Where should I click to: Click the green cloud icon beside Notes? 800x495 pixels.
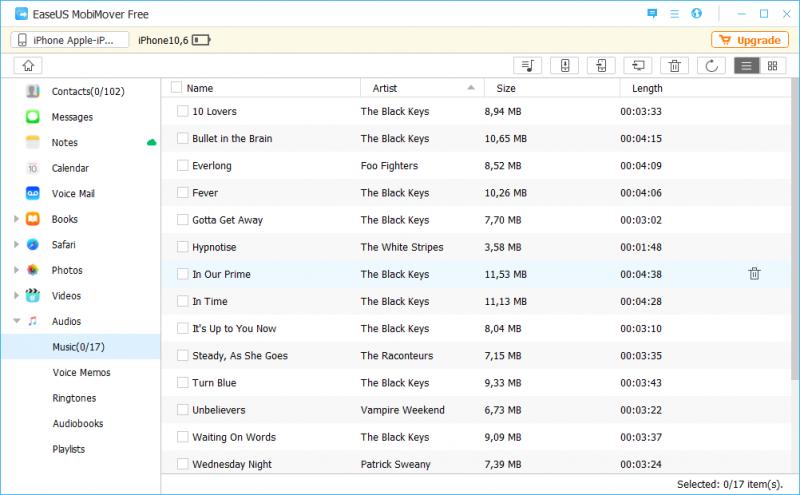click(152, 142)
